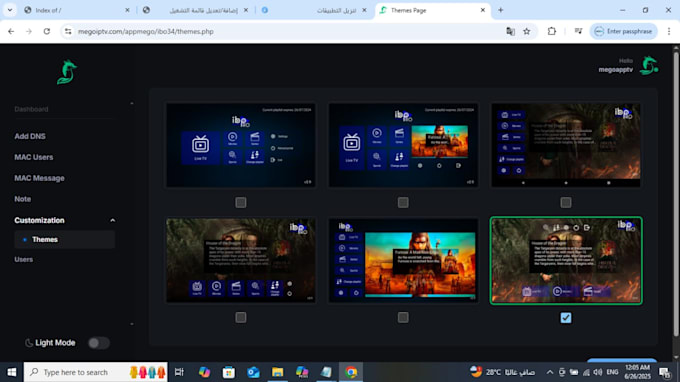Go to Add DNS page
680x382 pixels.
[30, 136]
